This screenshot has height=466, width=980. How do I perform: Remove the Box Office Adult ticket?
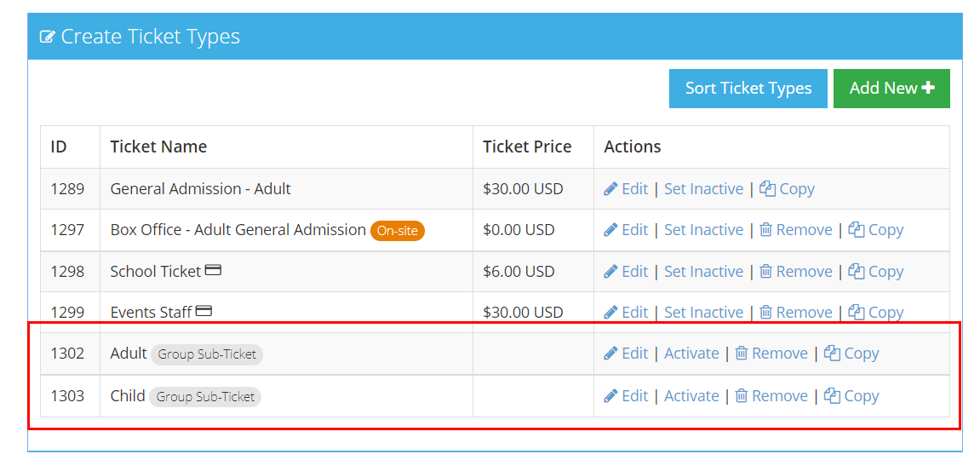point(795,230)
